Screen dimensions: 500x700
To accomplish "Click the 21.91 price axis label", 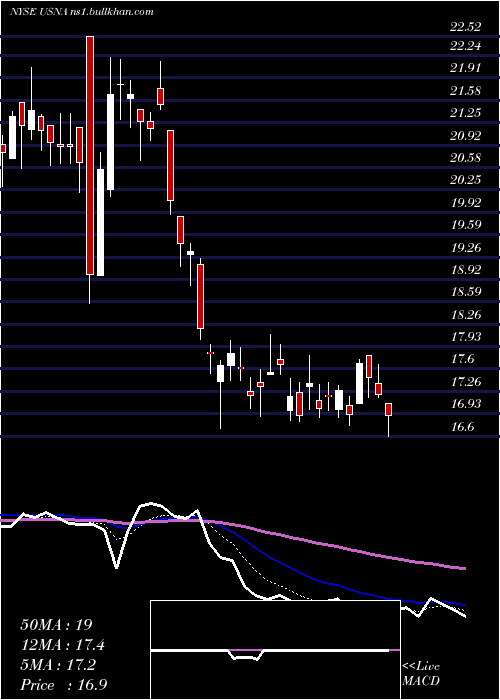I will [466, 68].
